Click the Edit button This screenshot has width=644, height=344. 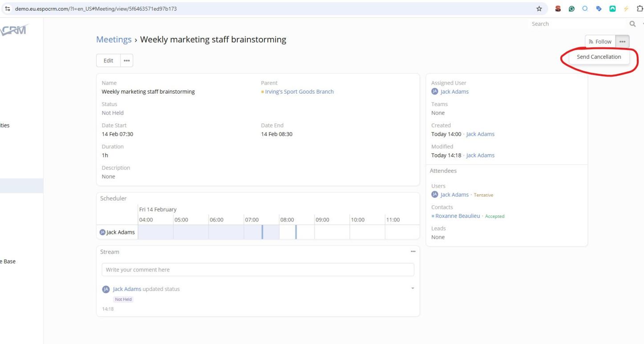click(x=108, y=61)
